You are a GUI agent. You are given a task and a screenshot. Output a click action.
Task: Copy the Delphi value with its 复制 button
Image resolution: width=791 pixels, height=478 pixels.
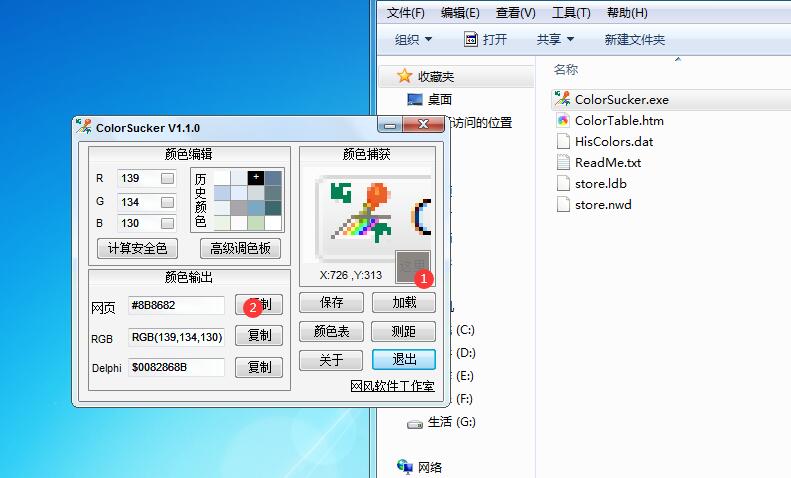tap(259, 368)
